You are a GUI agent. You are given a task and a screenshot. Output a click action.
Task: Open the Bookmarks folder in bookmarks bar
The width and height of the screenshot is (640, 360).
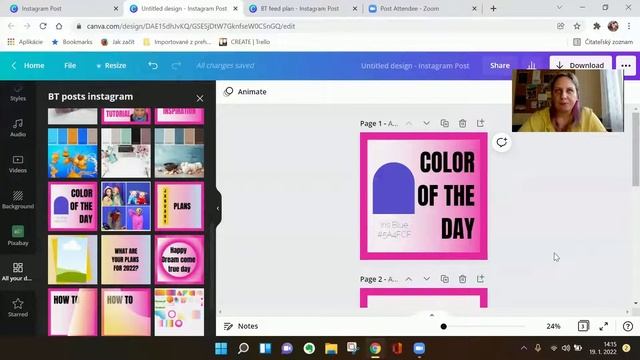72,42
